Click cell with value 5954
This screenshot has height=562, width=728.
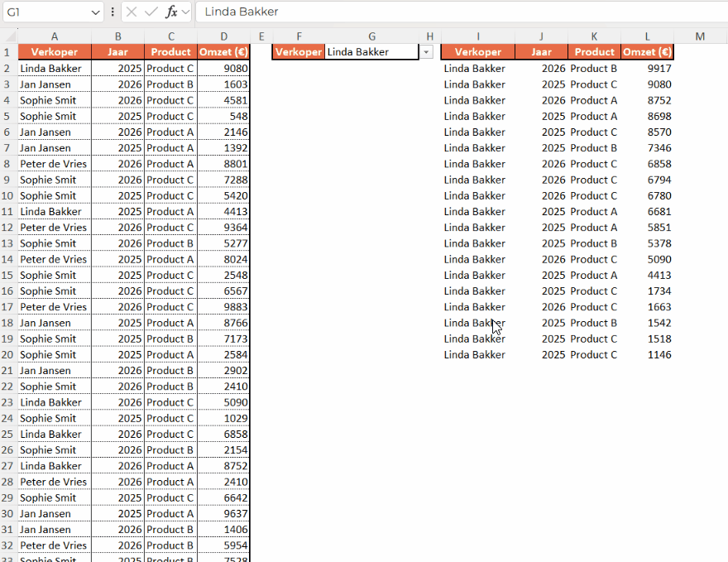pyautogui.click(x=224, y=545)
